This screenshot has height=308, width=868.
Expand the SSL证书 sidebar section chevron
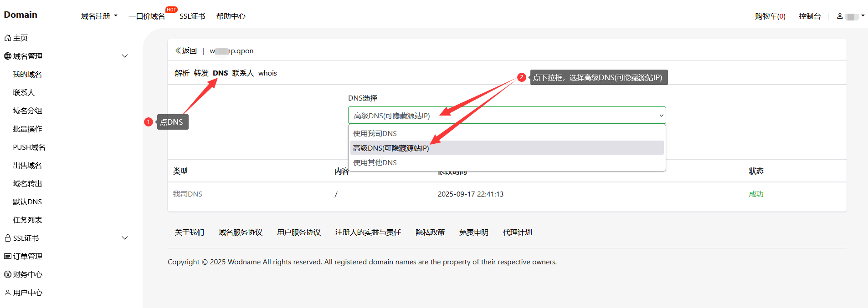[125, 238]
